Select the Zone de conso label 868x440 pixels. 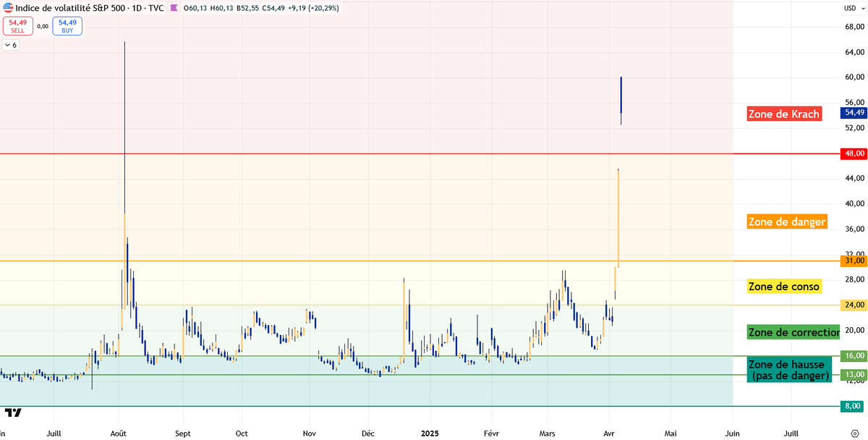tap(784, 287)
